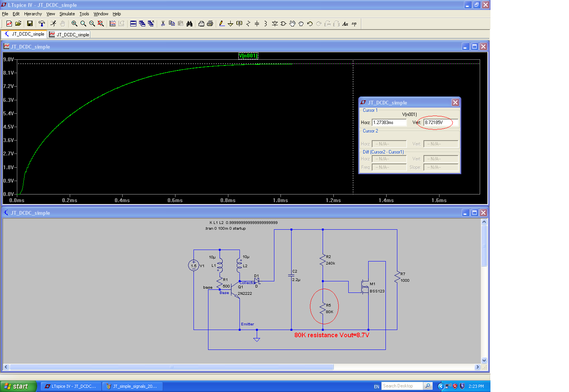The height and width of the screenshot is (392, 569).
Task: Pick the Capacitor component tool
Action: click(x=257, y=24)
